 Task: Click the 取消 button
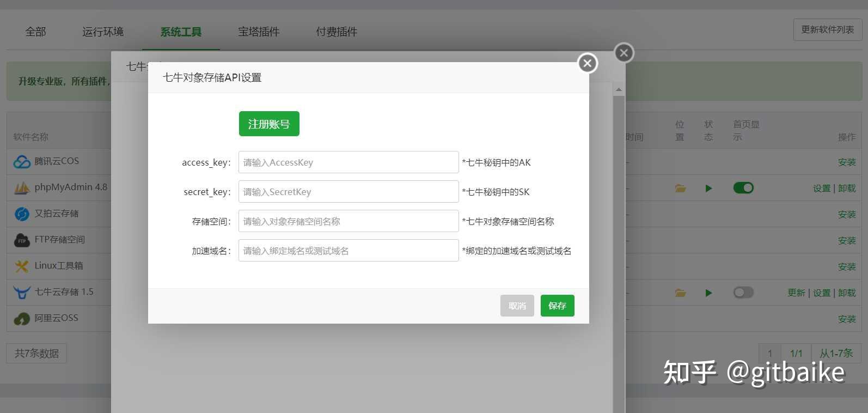[517, 306]
